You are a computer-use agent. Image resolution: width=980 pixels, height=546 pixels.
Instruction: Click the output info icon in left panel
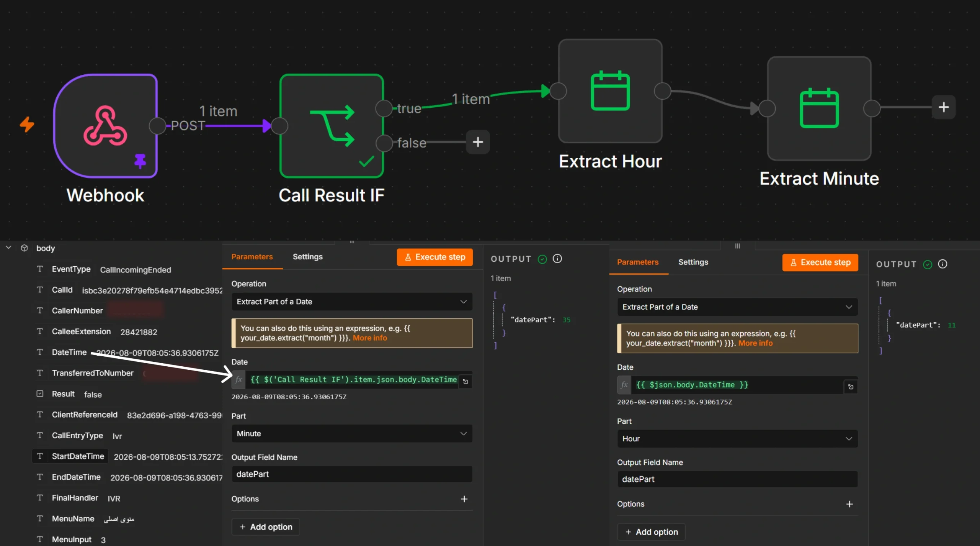point(557,259)
